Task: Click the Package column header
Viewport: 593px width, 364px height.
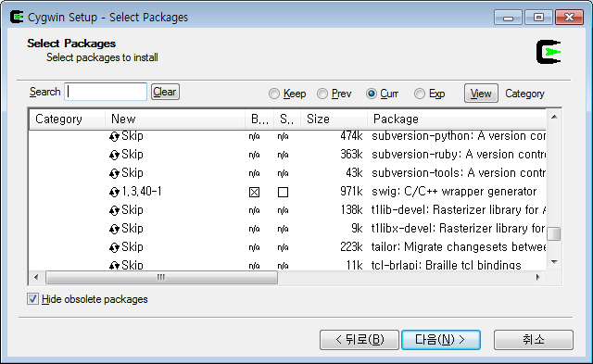Action: 457,119
